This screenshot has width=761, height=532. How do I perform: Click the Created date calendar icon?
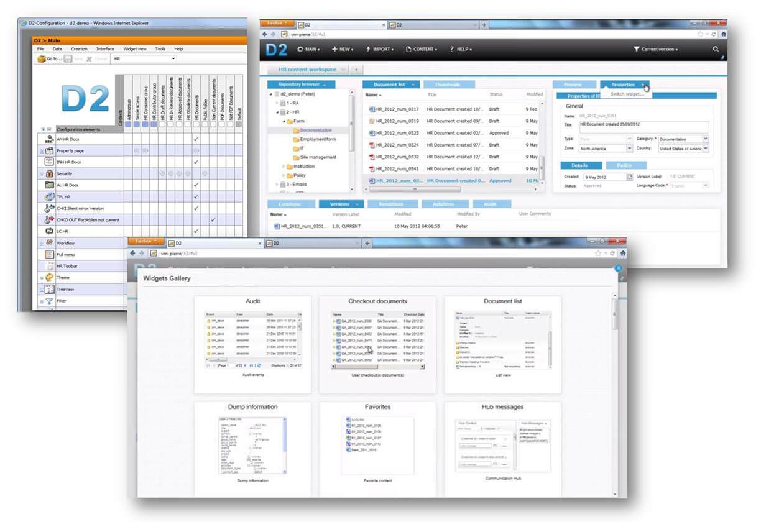click(x=629, y=177)
